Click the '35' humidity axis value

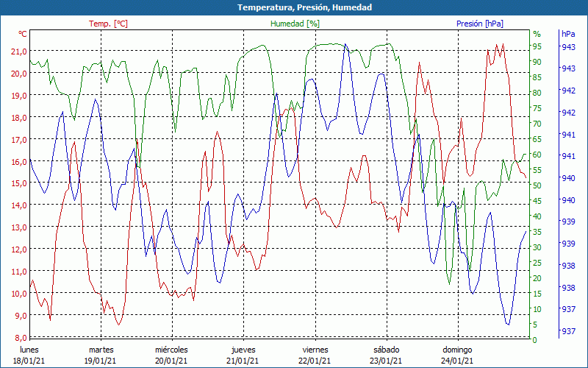[537, 232]
